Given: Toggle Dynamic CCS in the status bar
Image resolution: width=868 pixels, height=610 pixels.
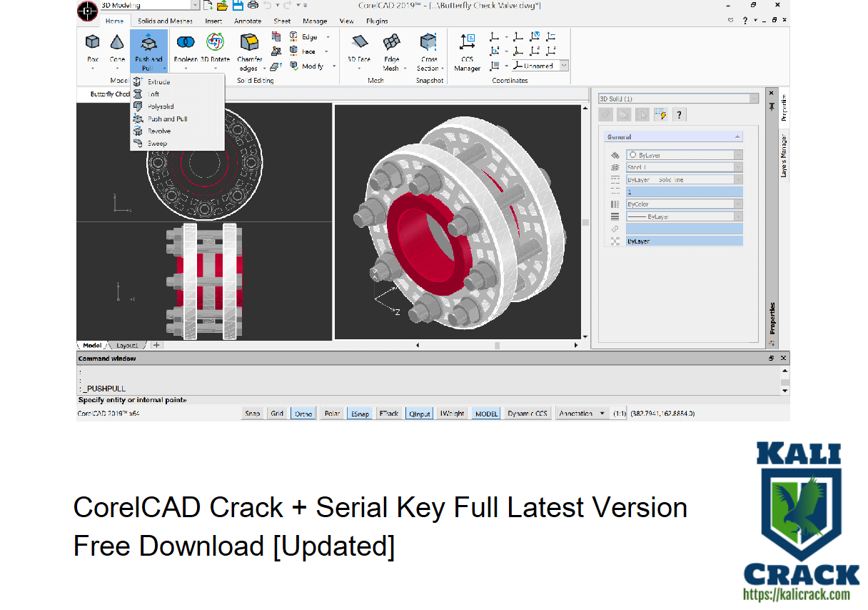Looking at the screenshot, I should (528, 413).
